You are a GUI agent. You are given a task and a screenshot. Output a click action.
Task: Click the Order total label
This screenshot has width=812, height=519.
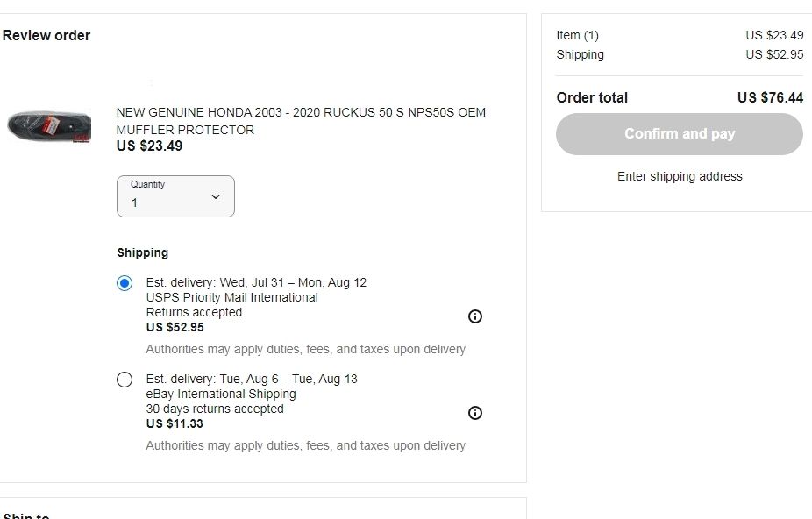(592, 97)
